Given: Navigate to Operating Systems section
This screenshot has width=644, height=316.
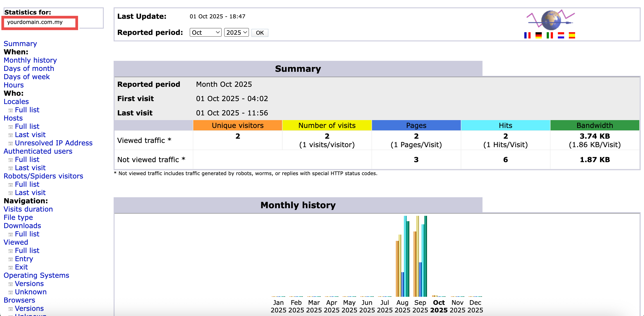Looking at the screenshot, I should 36,275.
